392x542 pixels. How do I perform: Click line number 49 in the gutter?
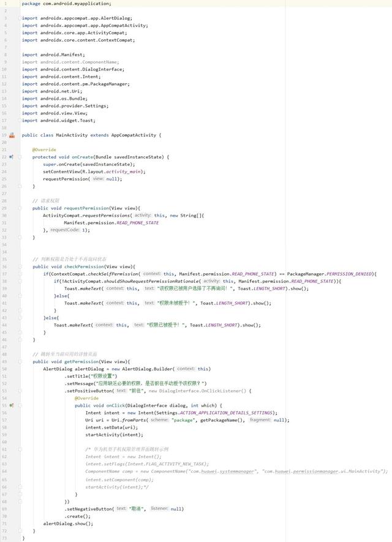click(x=4, y=361)
